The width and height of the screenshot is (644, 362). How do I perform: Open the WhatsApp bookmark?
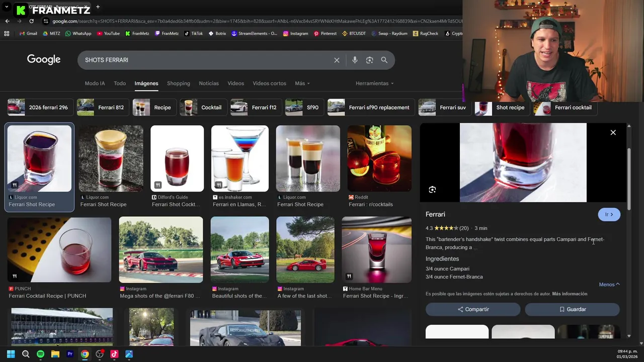77,34
